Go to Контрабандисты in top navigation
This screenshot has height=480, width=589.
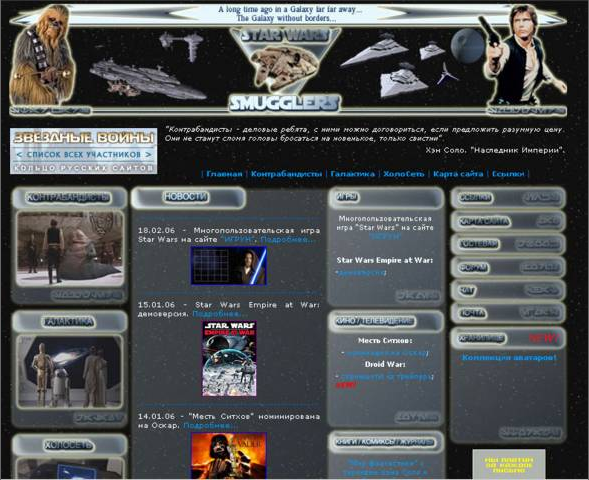tap(286, 174)
